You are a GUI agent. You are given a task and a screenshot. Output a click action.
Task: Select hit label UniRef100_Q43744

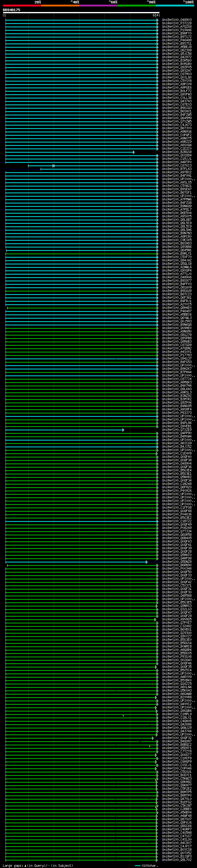click(177, 731)
